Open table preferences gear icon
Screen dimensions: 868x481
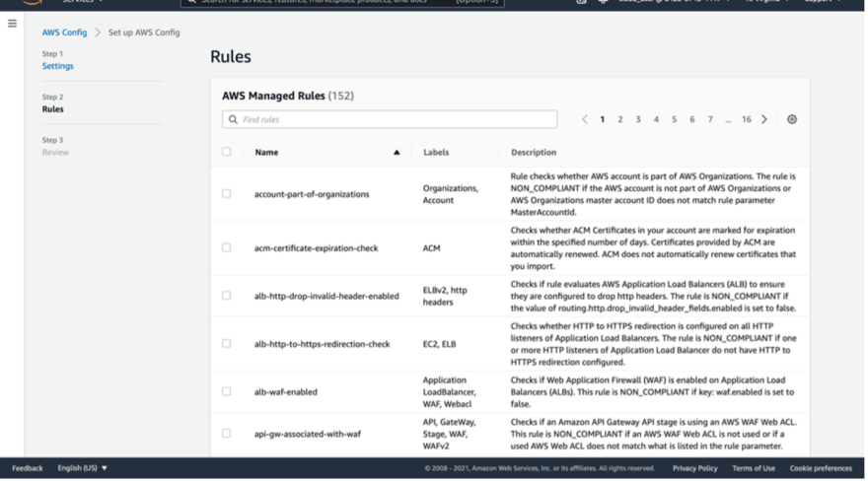(x=792, y=119)
